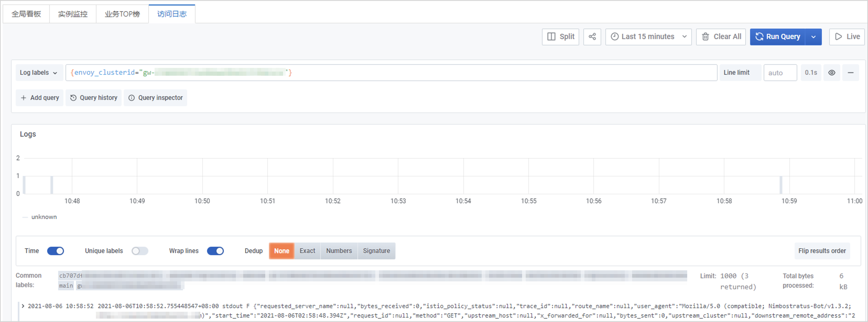Click the Line limit auto input

pos(780,72)
